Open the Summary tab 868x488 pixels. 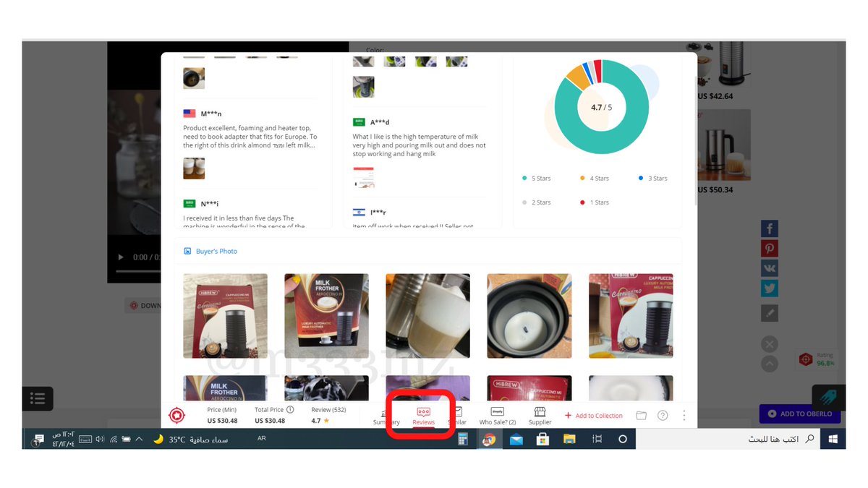coord(386,415)
